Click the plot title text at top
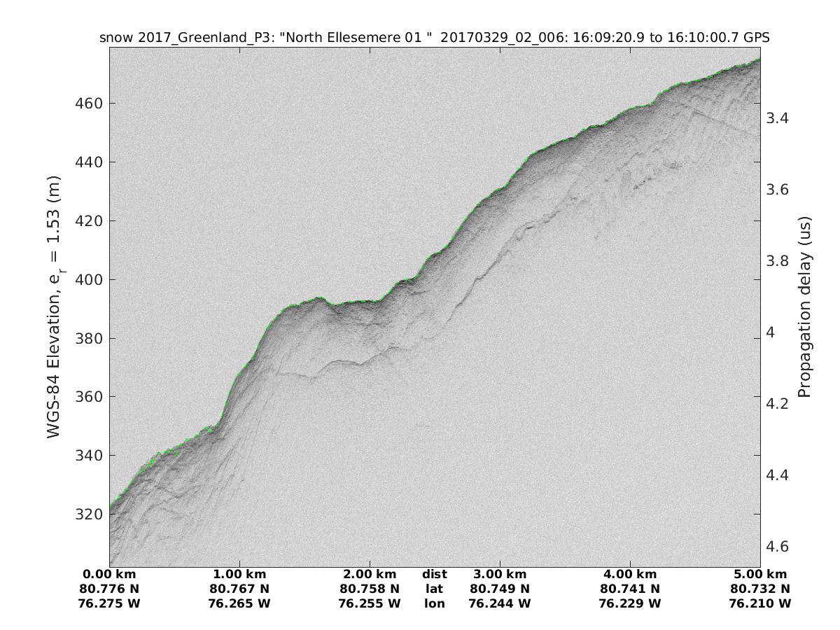 tap(434, 38)
